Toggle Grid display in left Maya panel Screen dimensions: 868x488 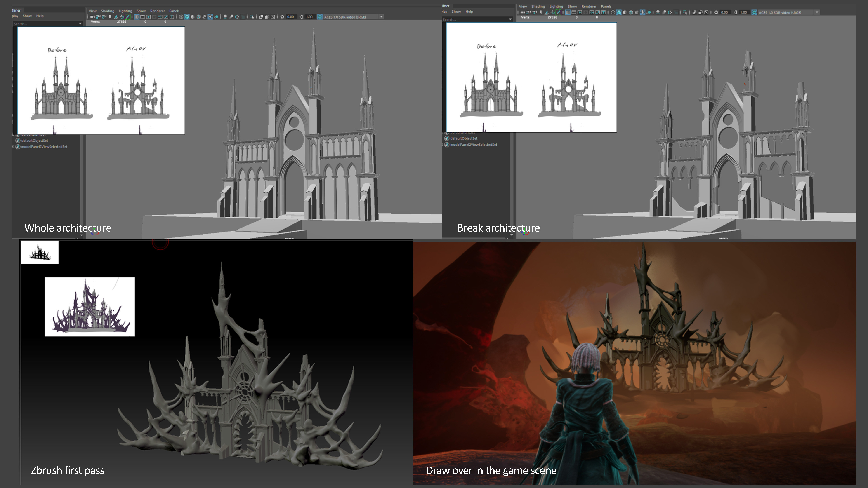pyautogui.click(x=137, y=17)
